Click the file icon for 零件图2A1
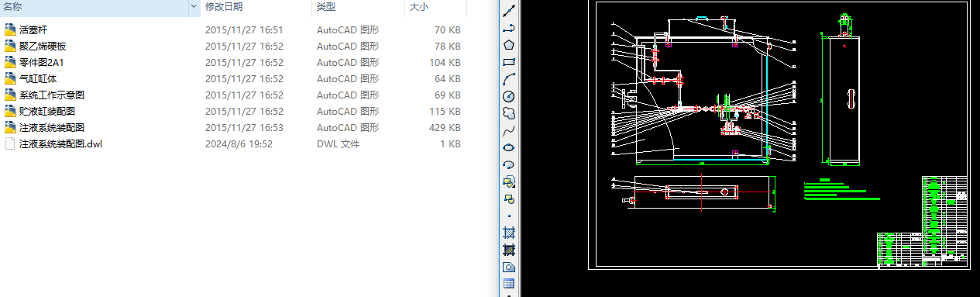 pos(9,63)
